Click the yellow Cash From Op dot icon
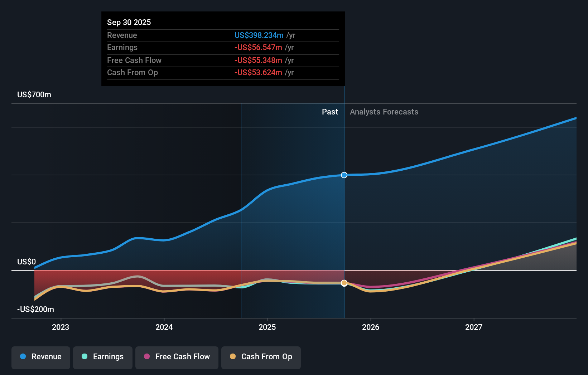Screen dimensions: 588x375 click(x=233, y=357)
